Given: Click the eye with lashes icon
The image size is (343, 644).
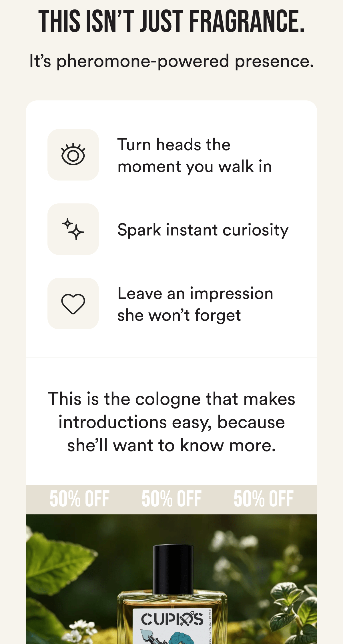Looking at the screenshot, I should click(x=73, y=154).
